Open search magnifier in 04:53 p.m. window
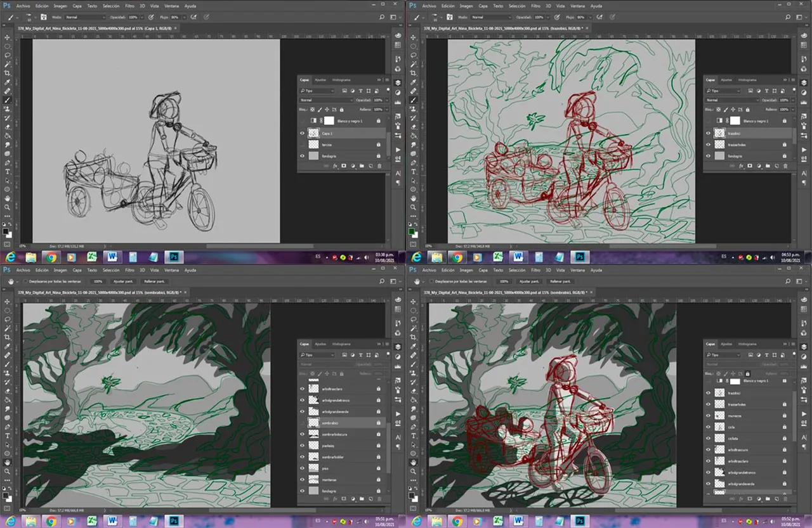 pos(788,17)
